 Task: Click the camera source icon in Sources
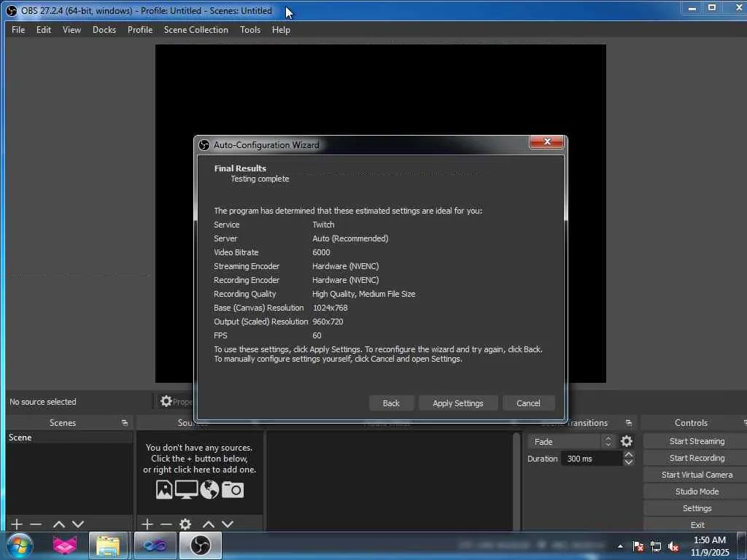233,489
